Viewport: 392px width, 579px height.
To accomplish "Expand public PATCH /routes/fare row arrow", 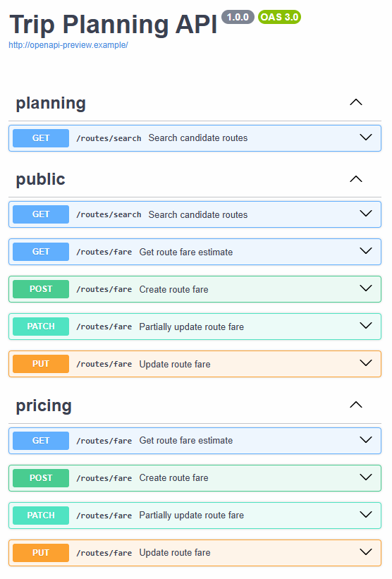I will [x=366, y=326].
